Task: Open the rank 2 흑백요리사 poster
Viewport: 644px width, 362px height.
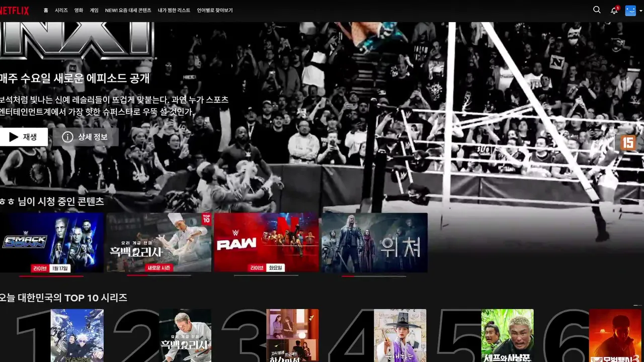Action: pos(185,335)
